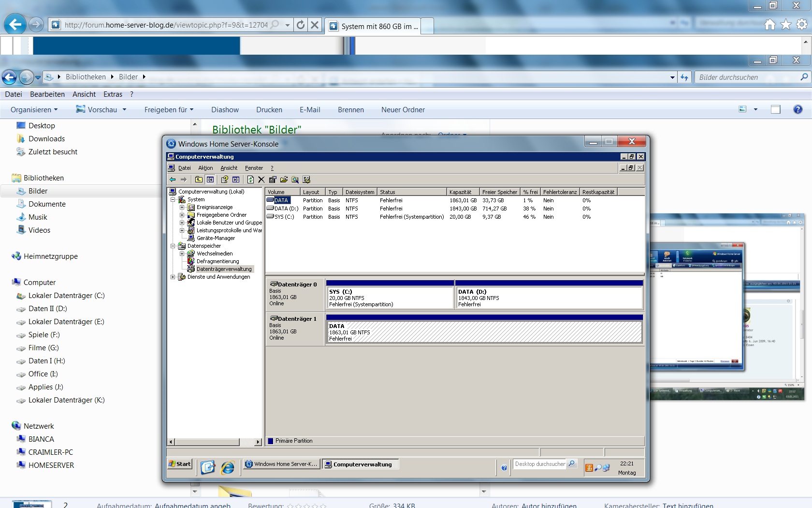
Task: Click the action pane toolbar icon
Action: [x=236, y=179]
